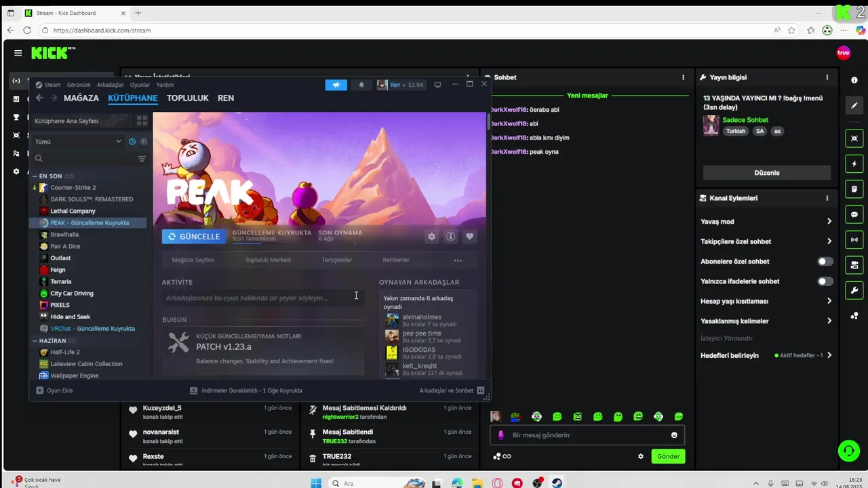Viewport: 868px width, 488px height.
Task: Open Steam notifications bell
Action: (x=361, y=85)
